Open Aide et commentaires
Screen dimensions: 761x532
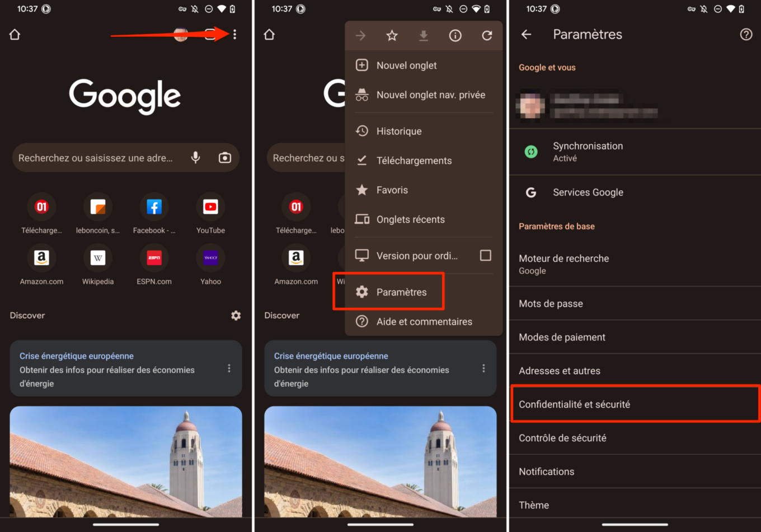(424, 322)
